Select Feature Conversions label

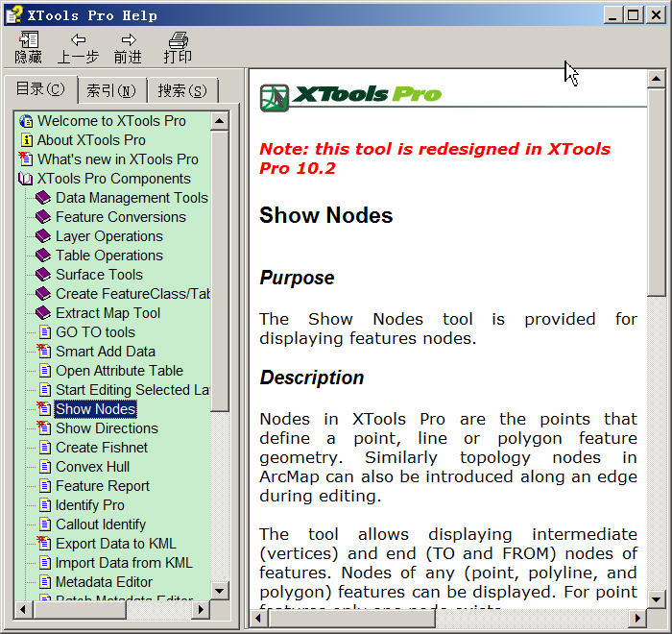tap(121, 217)
